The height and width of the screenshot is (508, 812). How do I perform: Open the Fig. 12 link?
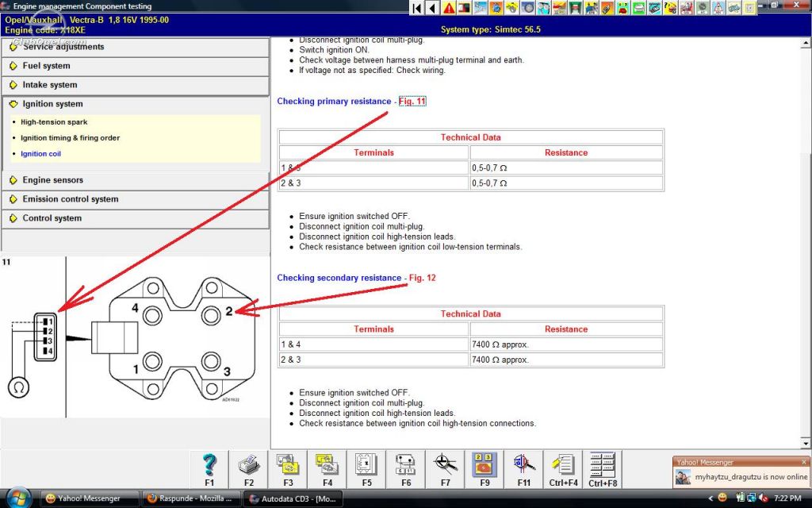[x=423, y=278]
